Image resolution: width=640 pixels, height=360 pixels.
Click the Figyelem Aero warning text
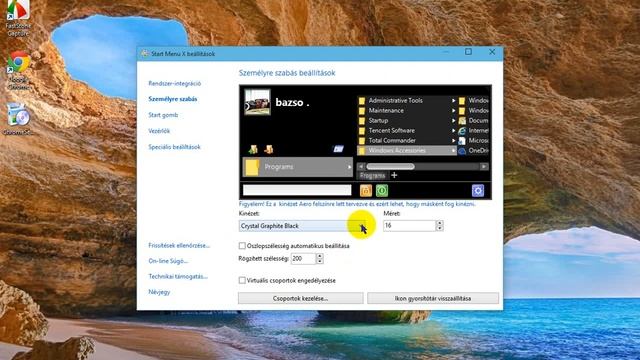click(357, 204)
